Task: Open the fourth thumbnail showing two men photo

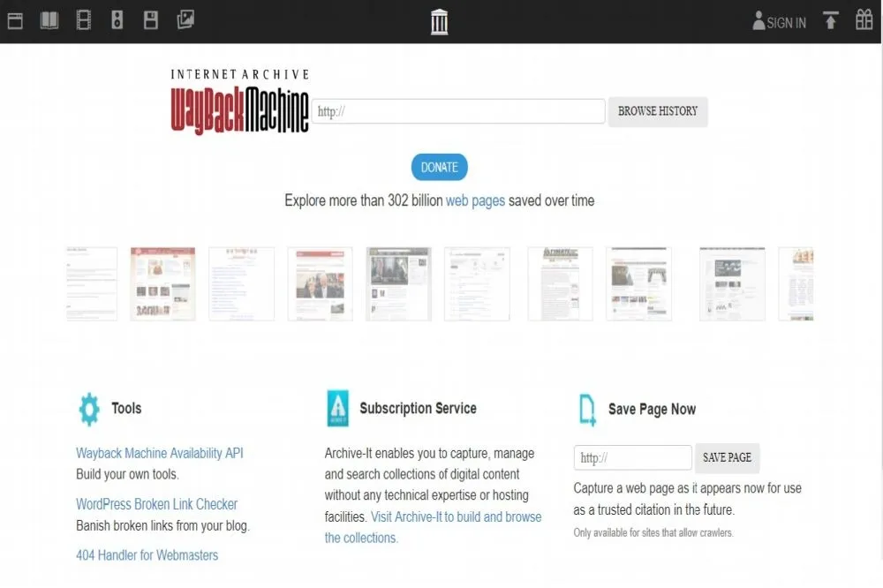Action: [x=320, y=284]
